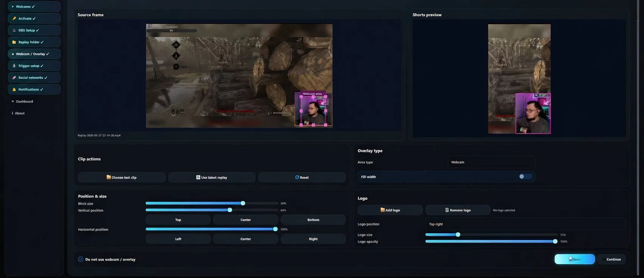Set vertical position to Bottom
The width and height of the screenshot is (644, 278).
[313, 220]
